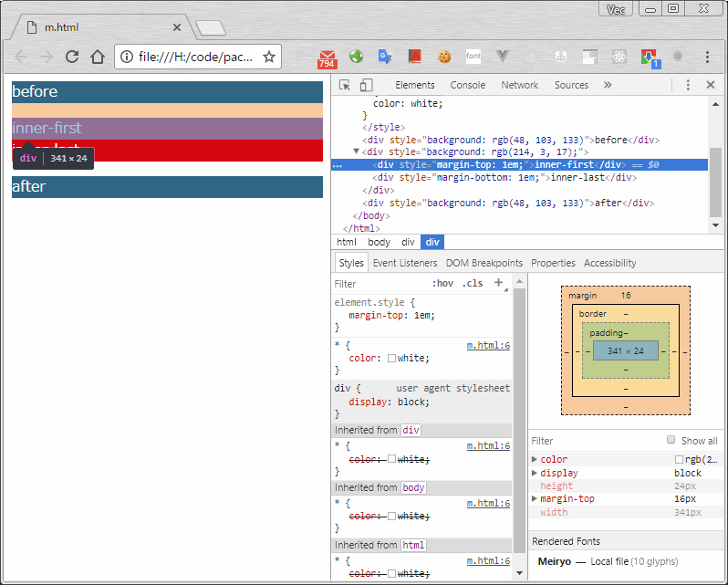728x585 pixels.
Task: Go to the home page icon
Action: pyautogui.click(x=98, y=57)
